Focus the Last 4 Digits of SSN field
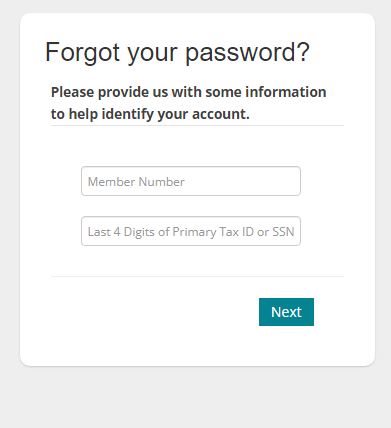The image size is (391, 428). pyautogui.click(x=191, y=231)
